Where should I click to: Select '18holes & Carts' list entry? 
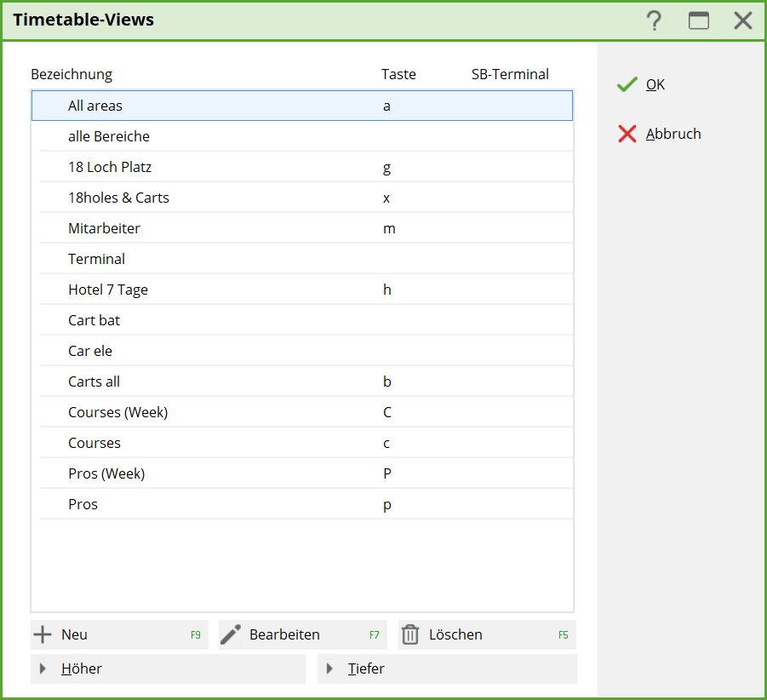(x=118, y=198)
